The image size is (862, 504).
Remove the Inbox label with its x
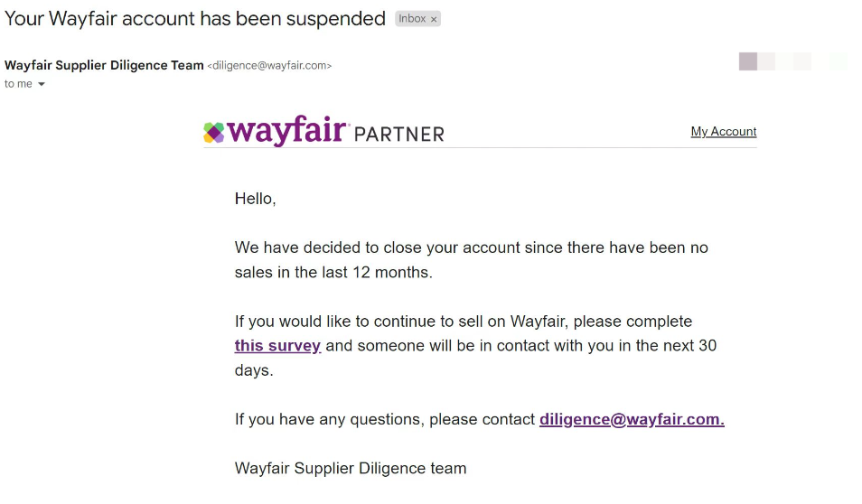(433, 19)
